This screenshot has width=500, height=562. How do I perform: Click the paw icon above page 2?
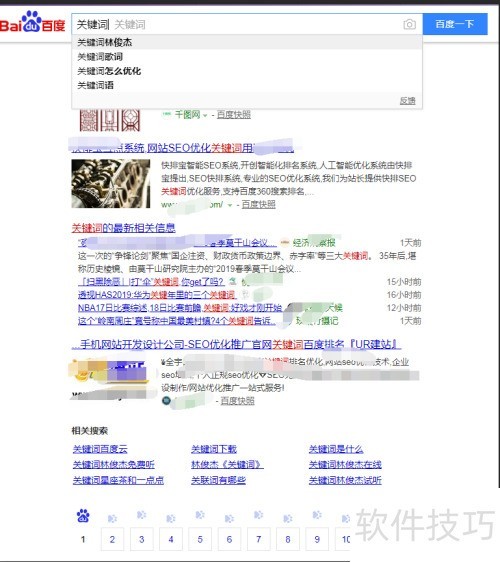point(112,518)
